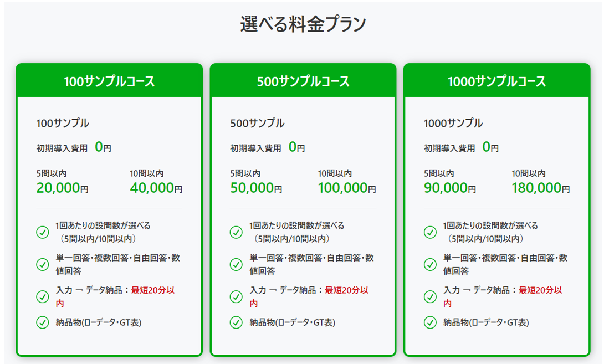Screen dimensions: 604x364
Task: Click the checkmark beside データ納品 in 1000サンプルコース card
Action: 430,296
